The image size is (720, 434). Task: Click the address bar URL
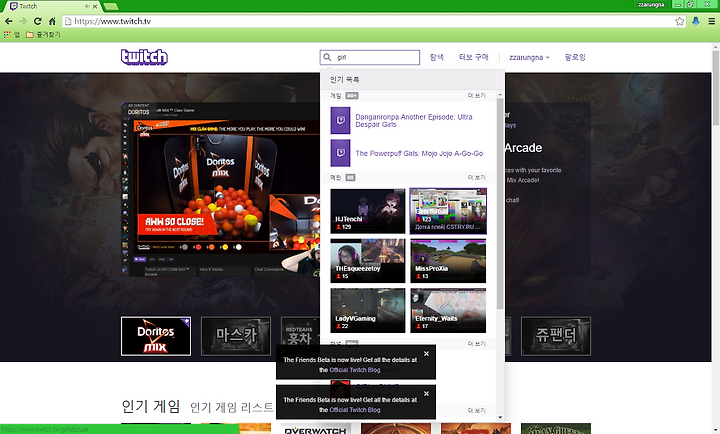tap(112, 21)
